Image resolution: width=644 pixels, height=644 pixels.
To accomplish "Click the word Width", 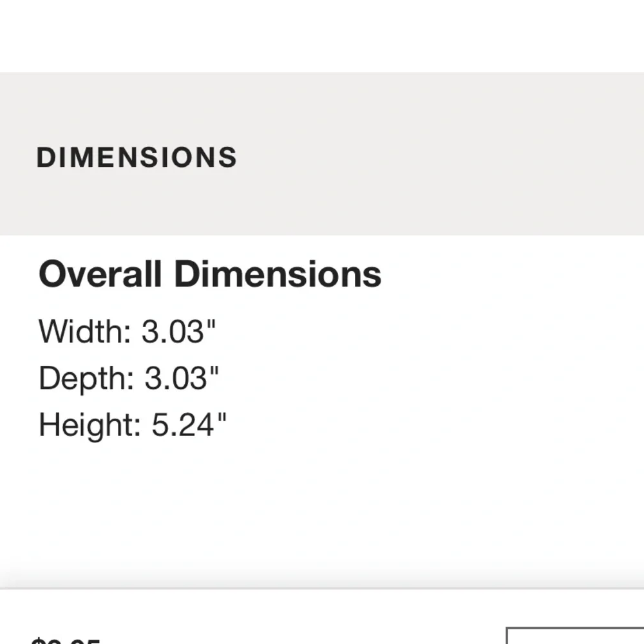I will [85, 331].
